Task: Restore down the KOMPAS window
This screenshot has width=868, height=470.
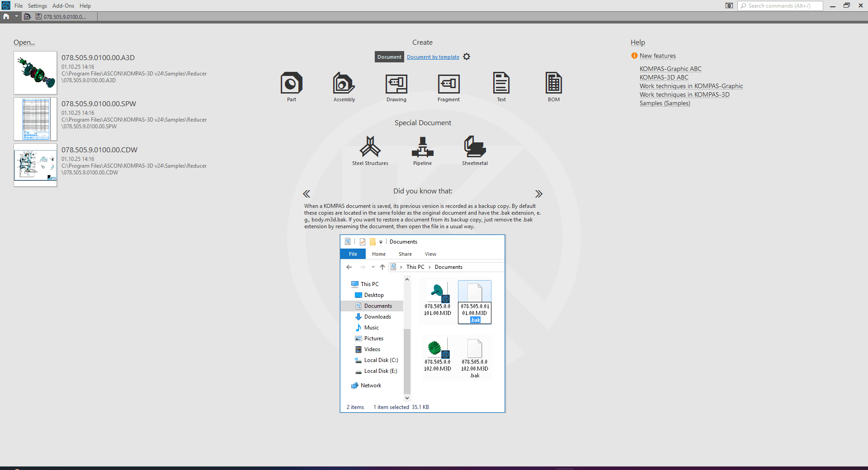Action: [x=846, y=5]
